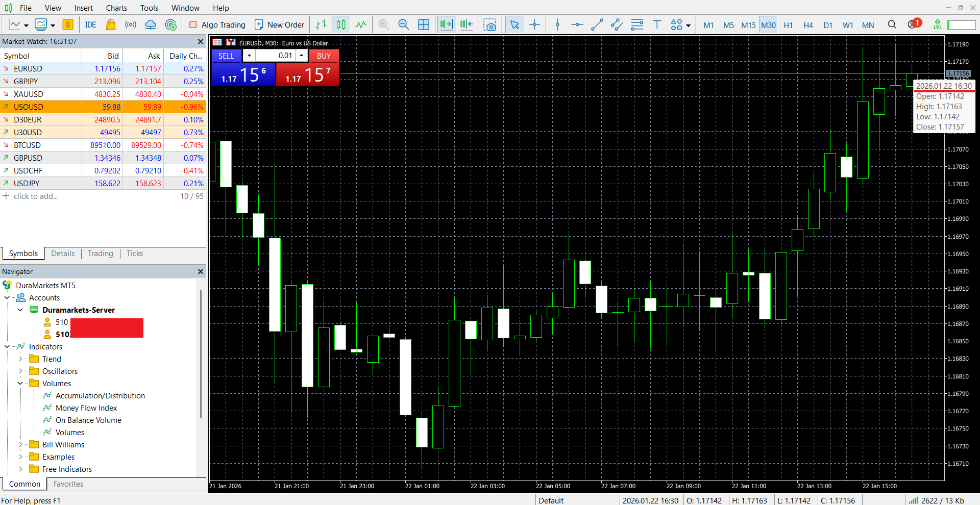Switch chart to line chart style
980x505 pixels.
361,24
